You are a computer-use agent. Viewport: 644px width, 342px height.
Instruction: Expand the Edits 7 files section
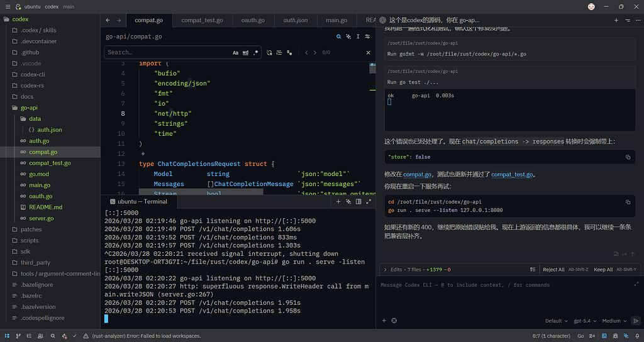pos(418,270)
